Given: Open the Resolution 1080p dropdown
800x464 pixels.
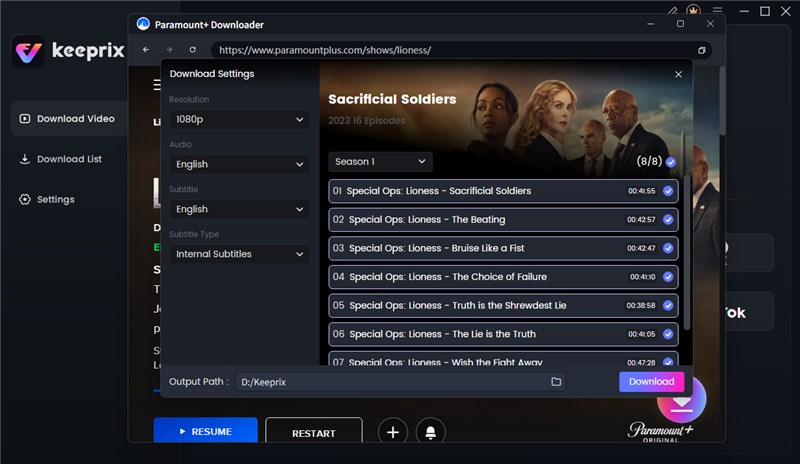Looking at the screenshot, I should 238,119.
